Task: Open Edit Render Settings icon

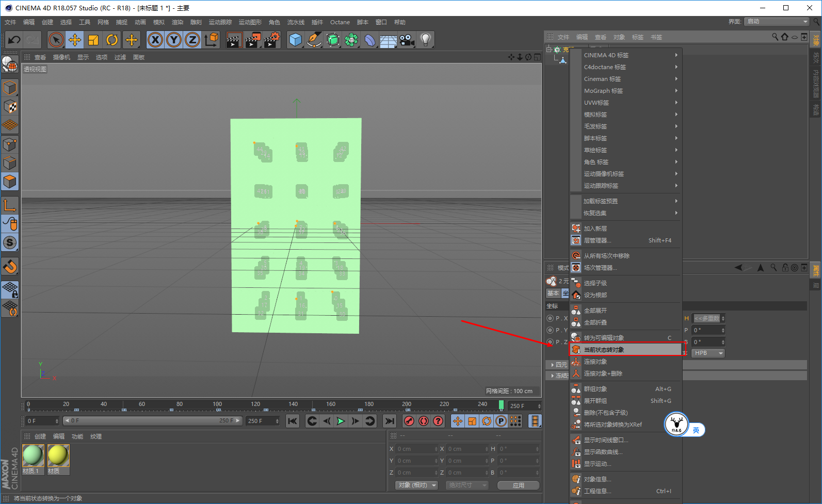Action: point(272,40)
